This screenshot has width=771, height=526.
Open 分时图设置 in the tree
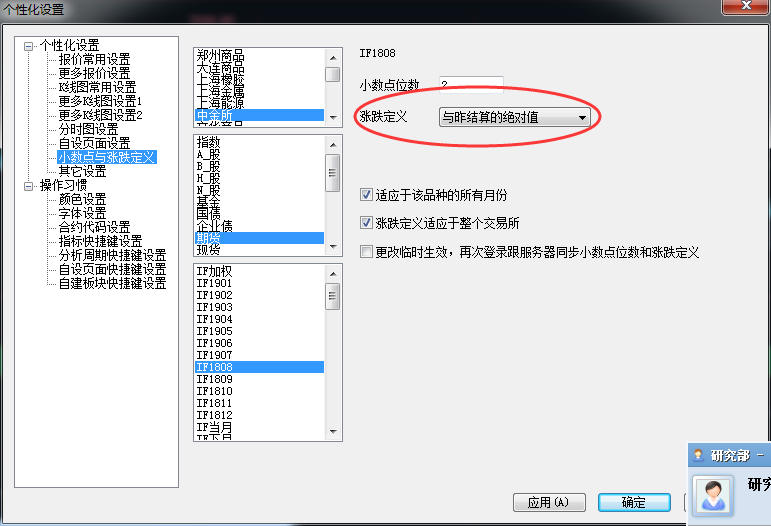[89, 129]
